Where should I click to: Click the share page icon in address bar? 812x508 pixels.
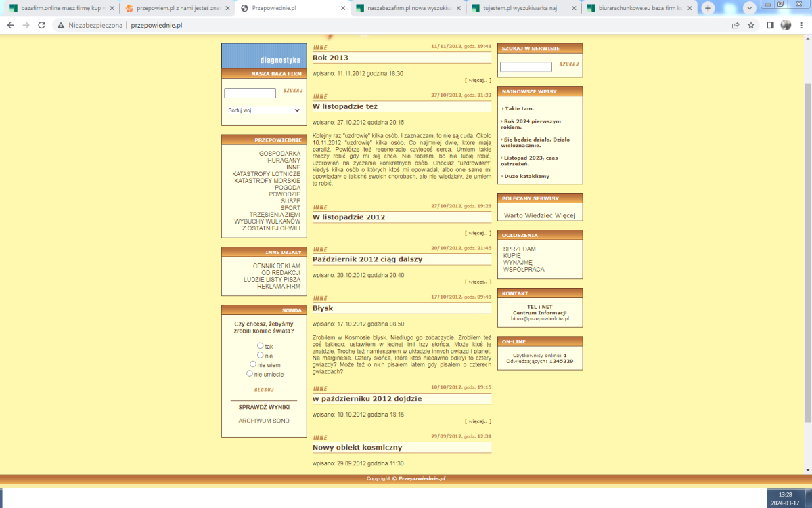[736, 25]
